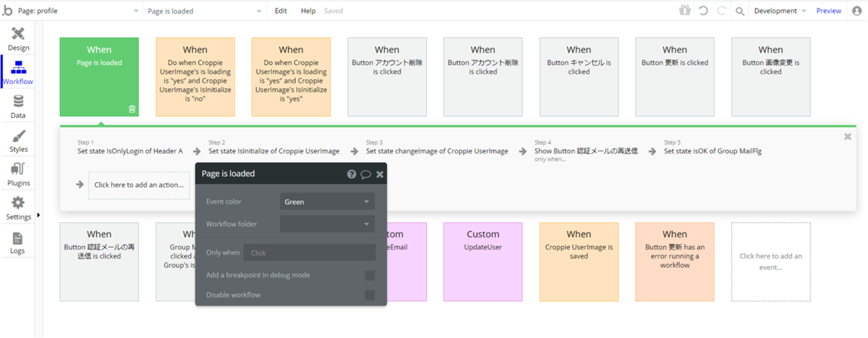The height and width of the screenshot is (338, 868).
Task: Check the Disable workflow checkbox
Action: click(370, 295)
